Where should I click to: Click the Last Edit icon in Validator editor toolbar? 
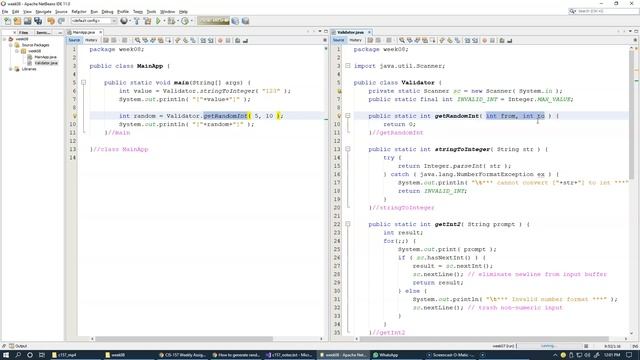pyautogui.click(x=370, y=40)
